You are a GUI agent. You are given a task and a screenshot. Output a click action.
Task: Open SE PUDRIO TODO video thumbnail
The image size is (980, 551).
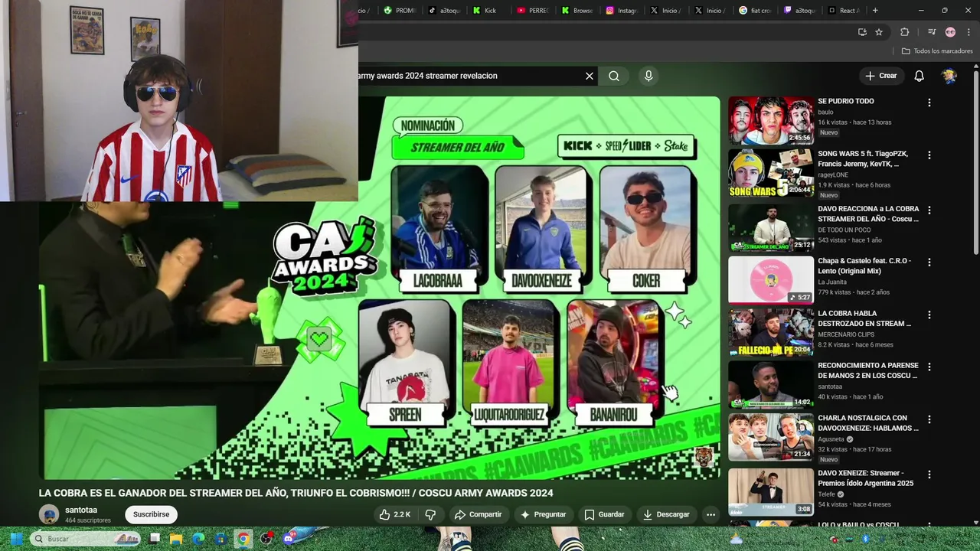coord(771,120)
